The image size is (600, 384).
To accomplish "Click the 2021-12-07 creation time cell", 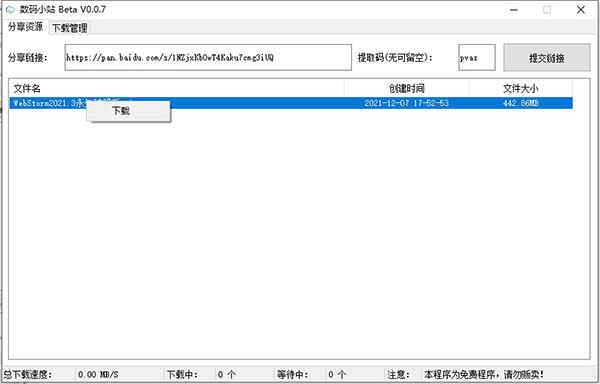I will tap(406, 103).
